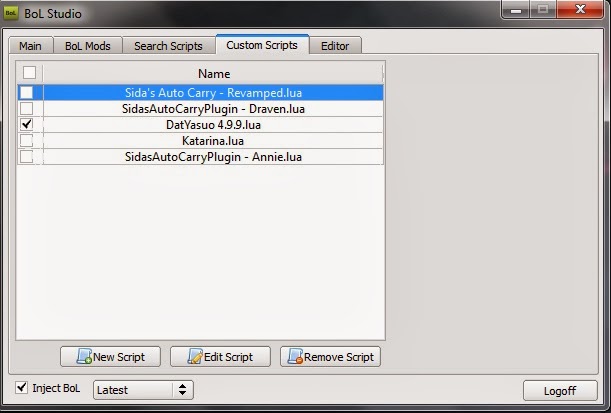This screenshot has height=413, width=611.
Task: Select the Custom Scripts tab
Action: click(262, 45)
